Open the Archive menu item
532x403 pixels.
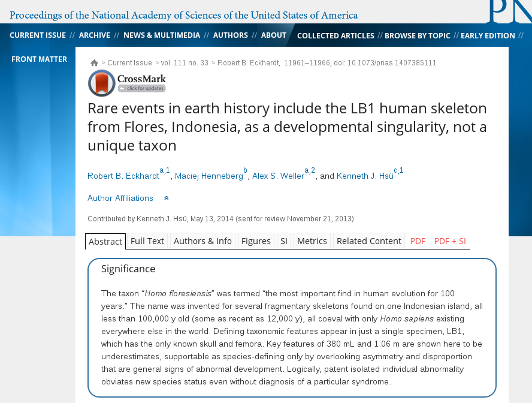click(x=95, y=35)
